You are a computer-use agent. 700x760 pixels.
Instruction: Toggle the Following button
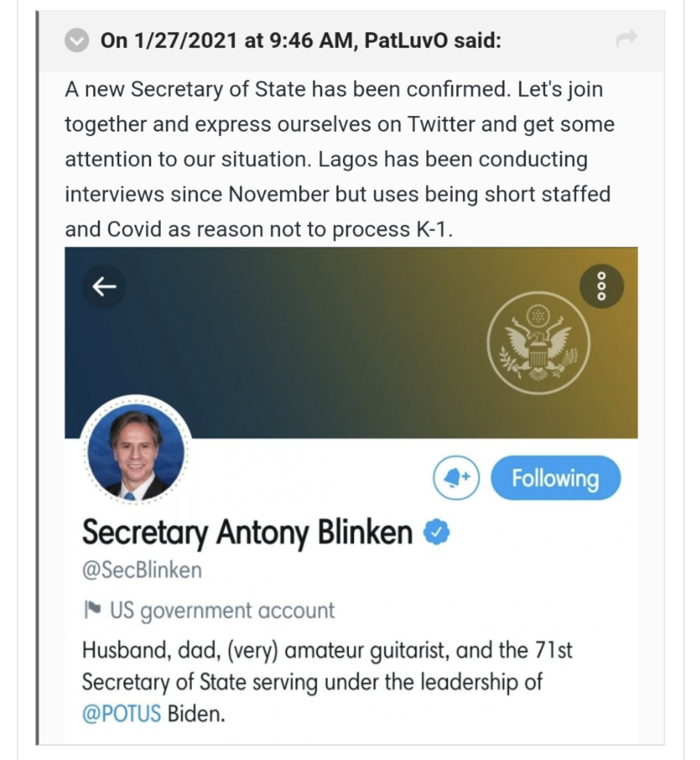(555, 478)
